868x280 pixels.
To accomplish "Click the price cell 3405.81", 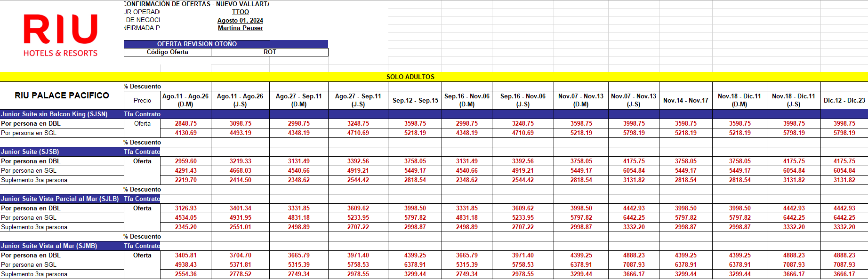I will (186, 256).
